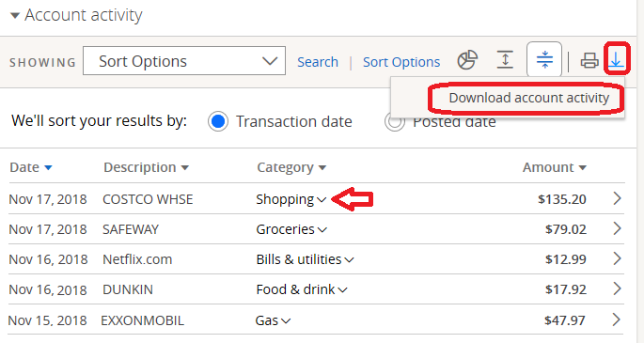Click the collapse rows icon
This screenshot has height=343, width=644.
tap(544, 59)
